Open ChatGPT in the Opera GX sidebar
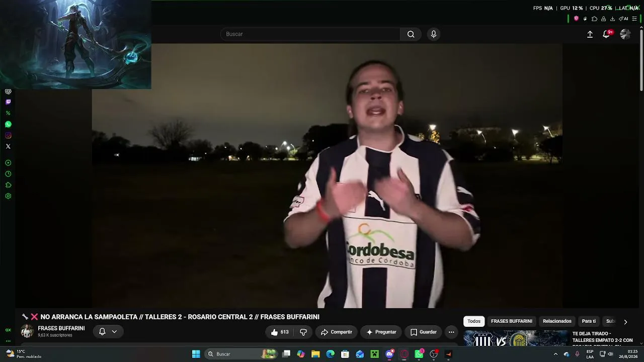 [8, 92]
